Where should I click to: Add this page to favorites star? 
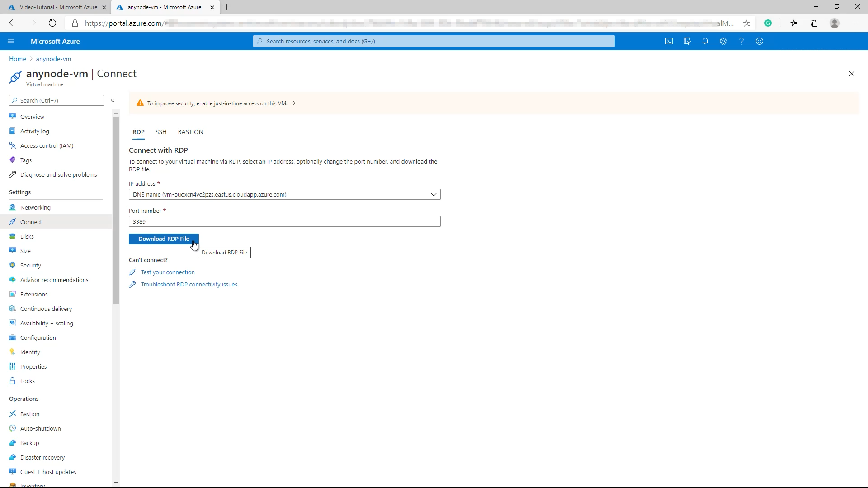(746, 23)
